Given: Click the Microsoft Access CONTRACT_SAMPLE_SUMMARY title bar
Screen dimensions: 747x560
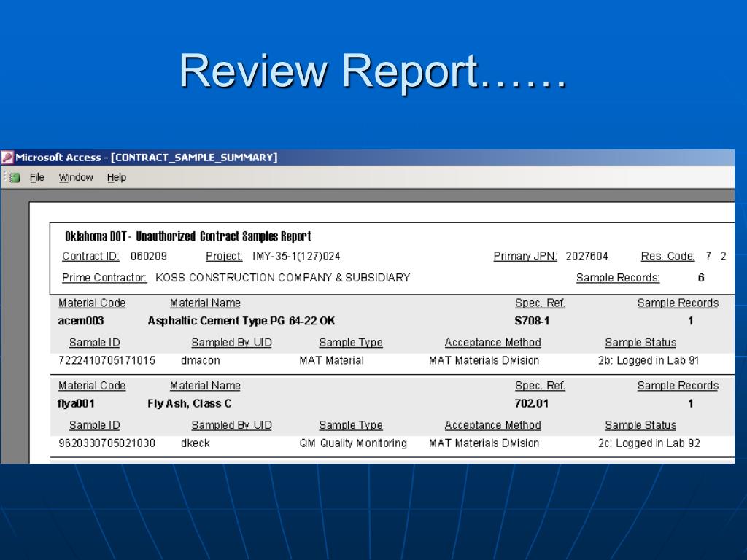Looking at the screenshot, I should pos(368,157).
